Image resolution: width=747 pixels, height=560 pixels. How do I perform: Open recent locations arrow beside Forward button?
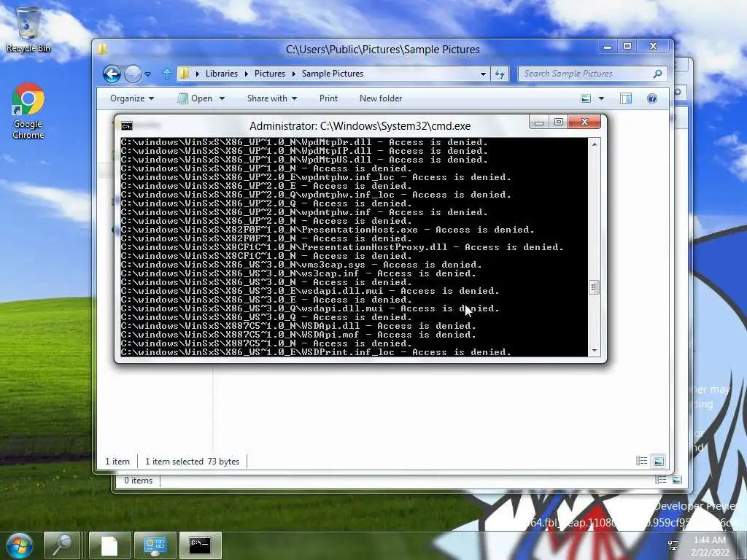click(x=148, y=74)
